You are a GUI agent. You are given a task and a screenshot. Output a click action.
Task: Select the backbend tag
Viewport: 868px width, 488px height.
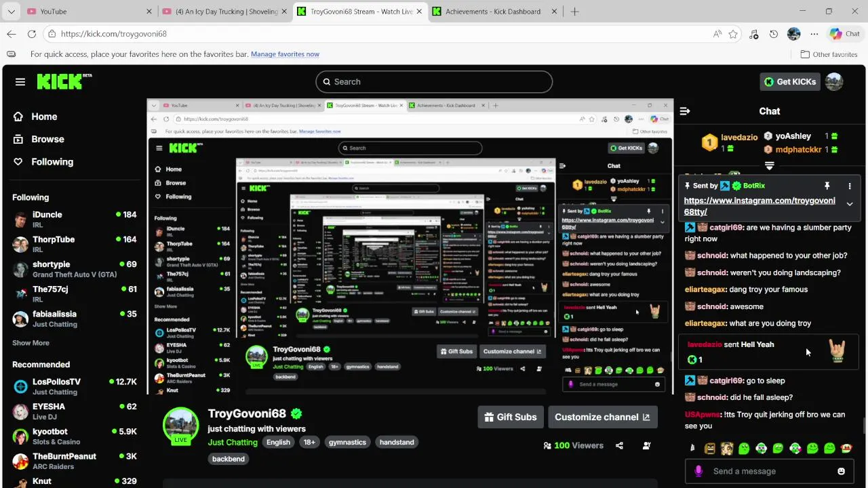pos(229,459)
